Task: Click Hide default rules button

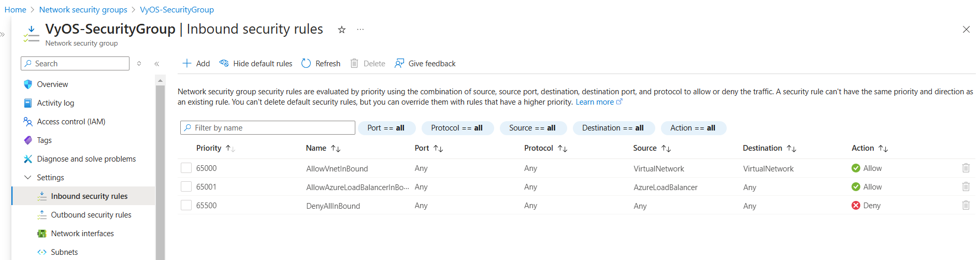Action: 256,63
